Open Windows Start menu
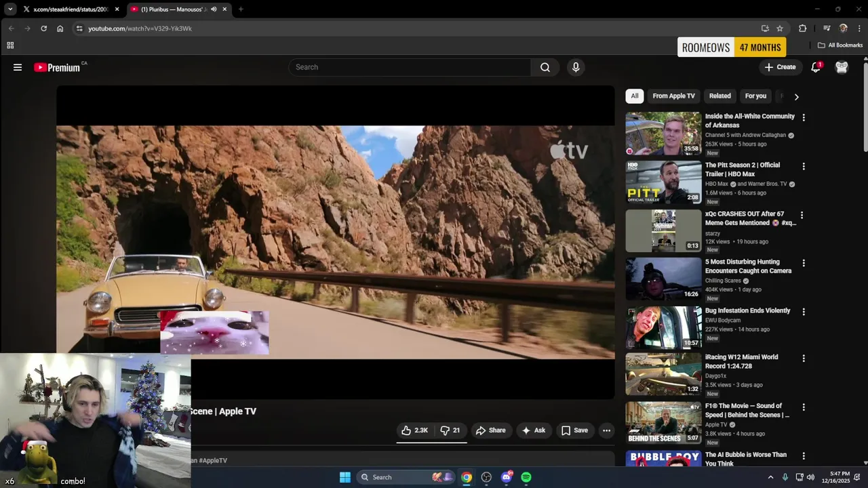Viewport: 868px width, 488px height. click(x=344, y=477)
